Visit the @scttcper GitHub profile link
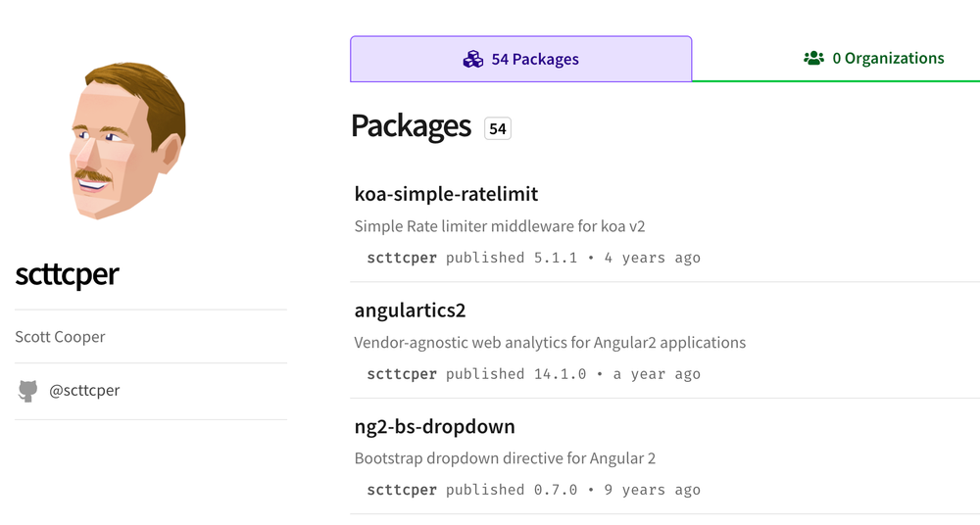 pyautogui.click(x=84, y=391)
